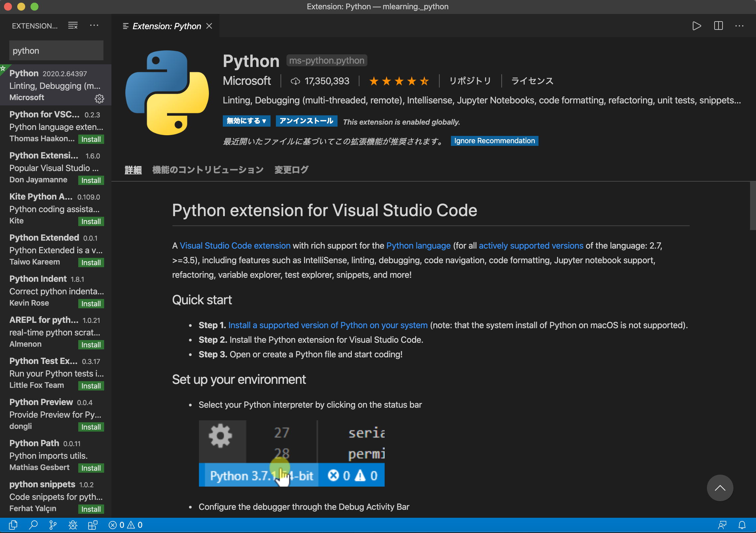Install AREPL for python extension
Viewport: 756px width, 533px height.
[x=91, y=345]
